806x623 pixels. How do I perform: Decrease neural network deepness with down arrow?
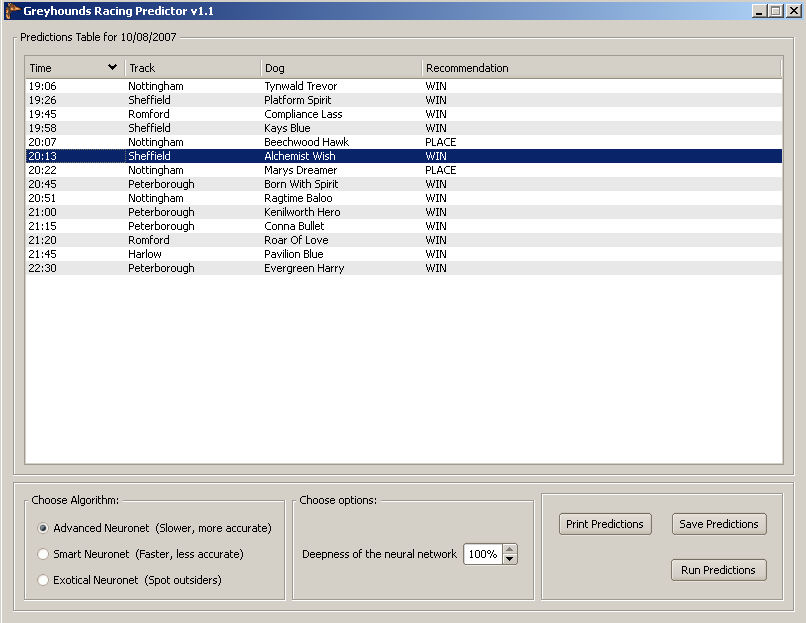click(510, 559)
